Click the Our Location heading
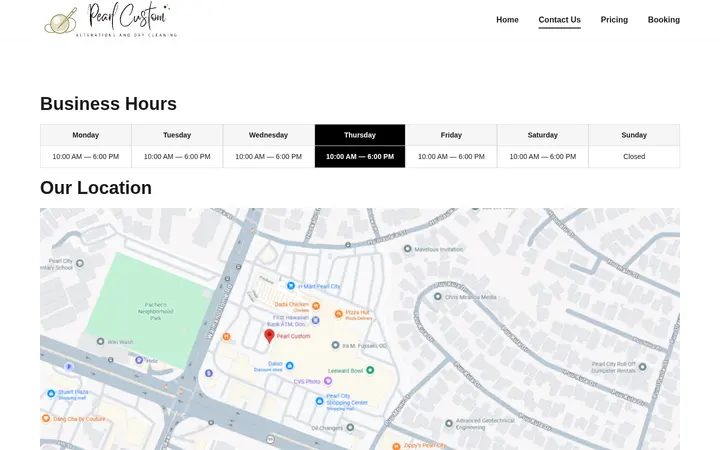The height and width of the screenshot is (450, 720). click(96, 188)
